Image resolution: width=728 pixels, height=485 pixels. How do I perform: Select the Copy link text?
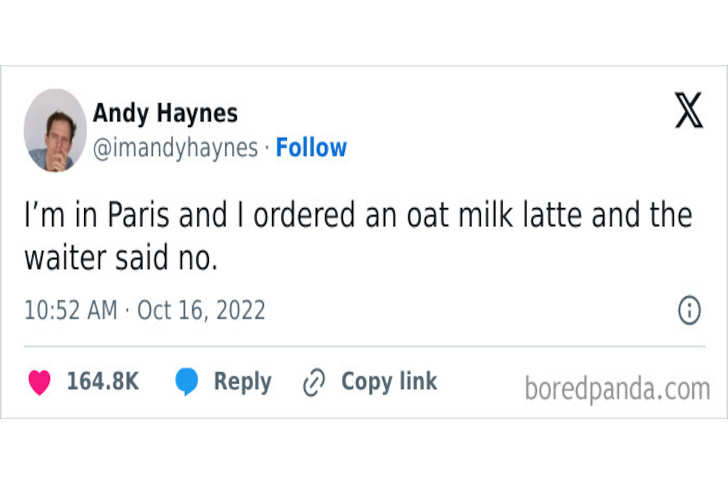coord(389,382)
